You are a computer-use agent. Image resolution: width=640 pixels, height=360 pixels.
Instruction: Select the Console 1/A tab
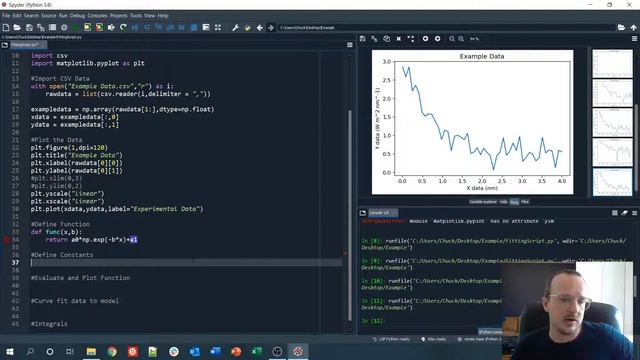point(383,213)
